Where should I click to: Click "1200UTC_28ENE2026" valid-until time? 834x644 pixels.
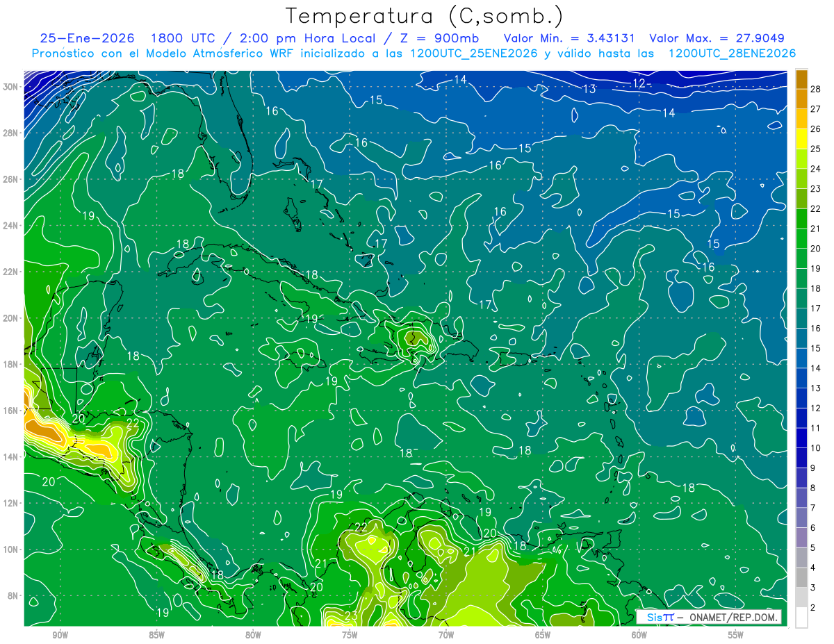point(731,53)
